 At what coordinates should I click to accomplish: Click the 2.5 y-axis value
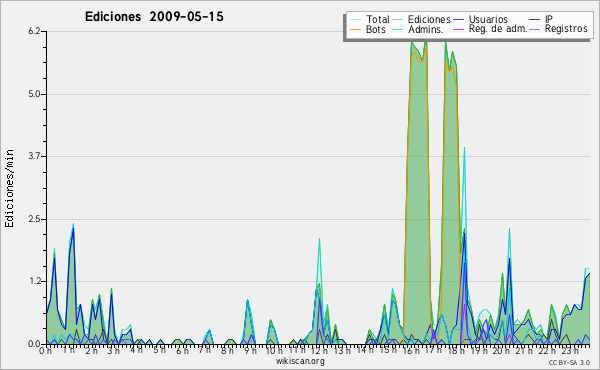click(x=34, y=219)
